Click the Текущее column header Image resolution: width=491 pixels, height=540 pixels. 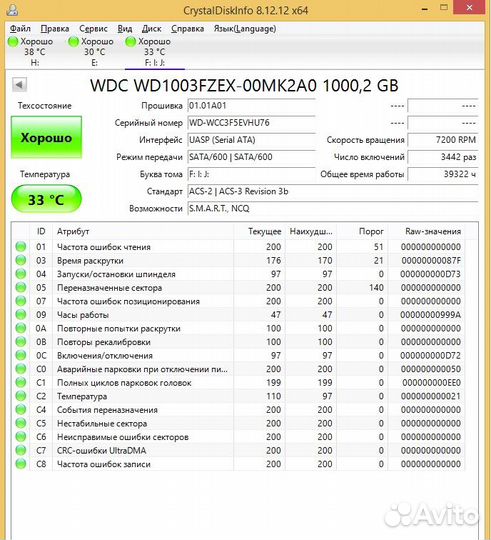(x=259, y=231)
